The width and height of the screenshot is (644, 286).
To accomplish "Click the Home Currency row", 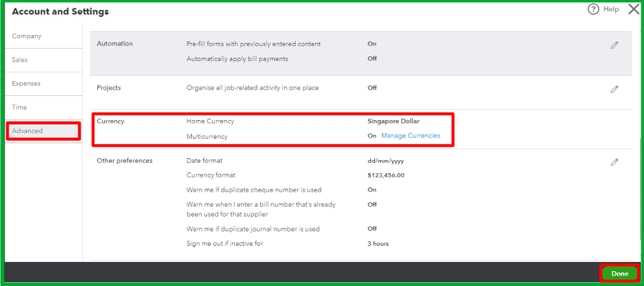I will coord(210,121).
